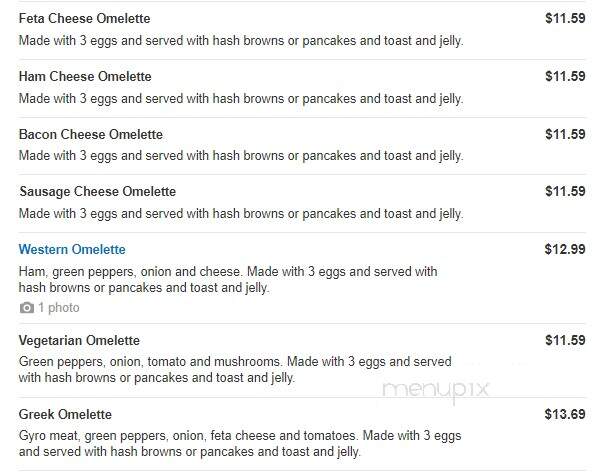Image resolution: width=615 pixels, height=472 pixels.
Task: Click the Bacon Cheese Omelette $11.59 price
Action: point(565,135)
